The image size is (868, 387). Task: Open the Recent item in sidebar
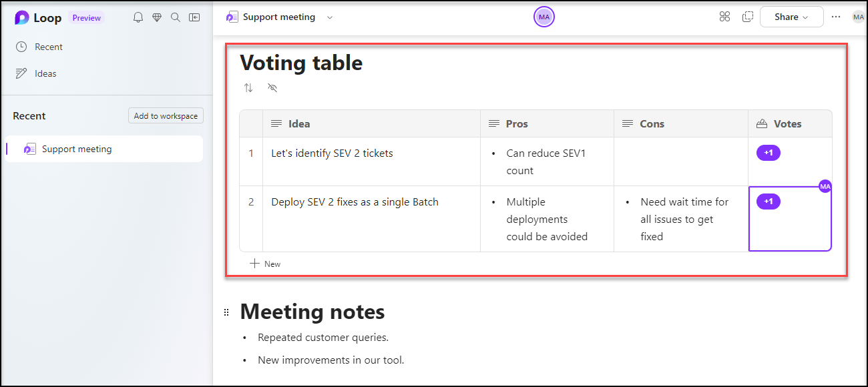tap(48, 47)
